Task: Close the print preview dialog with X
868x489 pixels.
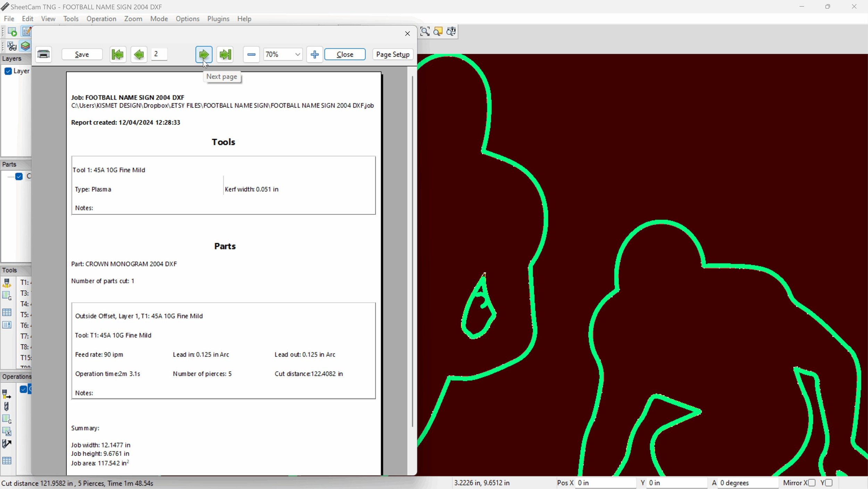Action: [407, 33]
